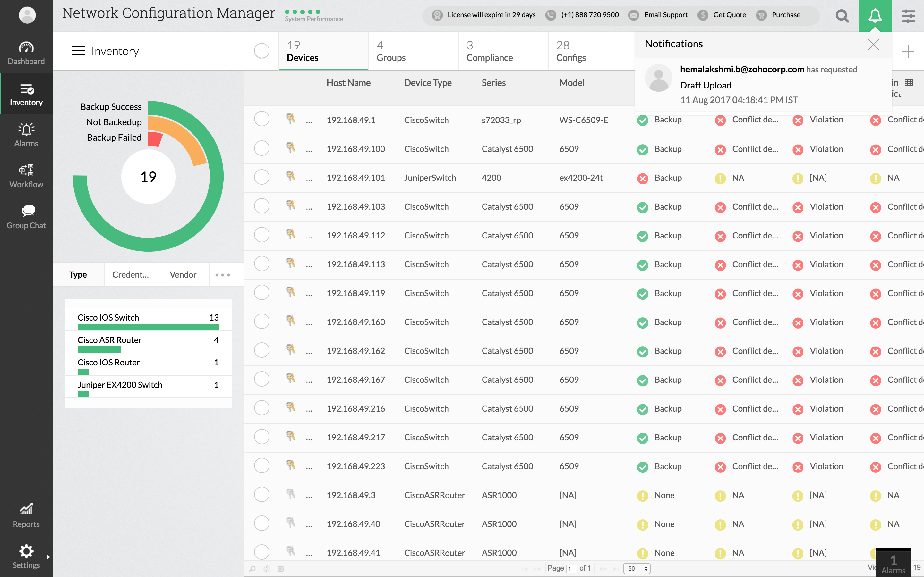Viewport: 924px width, 577px height.
Task: Expand the Inventory hamburger menu
Action: (78, 51)
